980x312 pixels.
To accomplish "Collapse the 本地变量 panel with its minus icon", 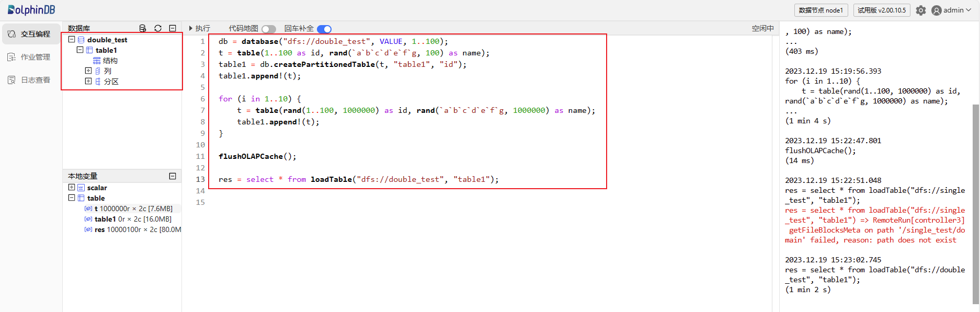I will click(173, 176).
